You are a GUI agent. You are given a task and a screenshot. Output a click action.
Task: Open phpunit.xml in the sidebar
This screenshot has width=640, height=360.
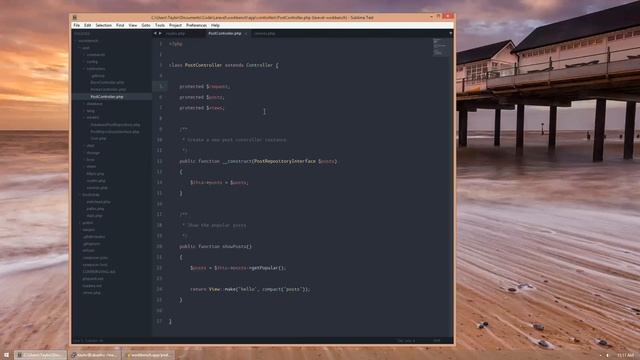tap(93, 278)
